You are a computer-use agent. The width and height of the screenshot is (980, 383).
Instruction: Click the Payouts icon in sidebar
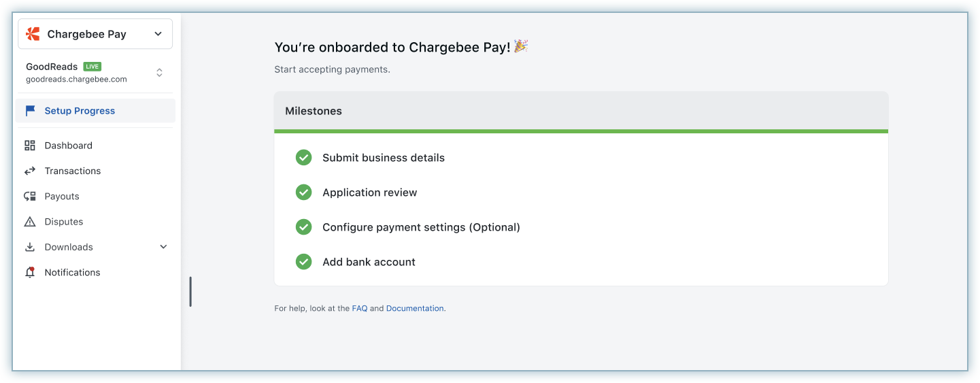[30, 196]
